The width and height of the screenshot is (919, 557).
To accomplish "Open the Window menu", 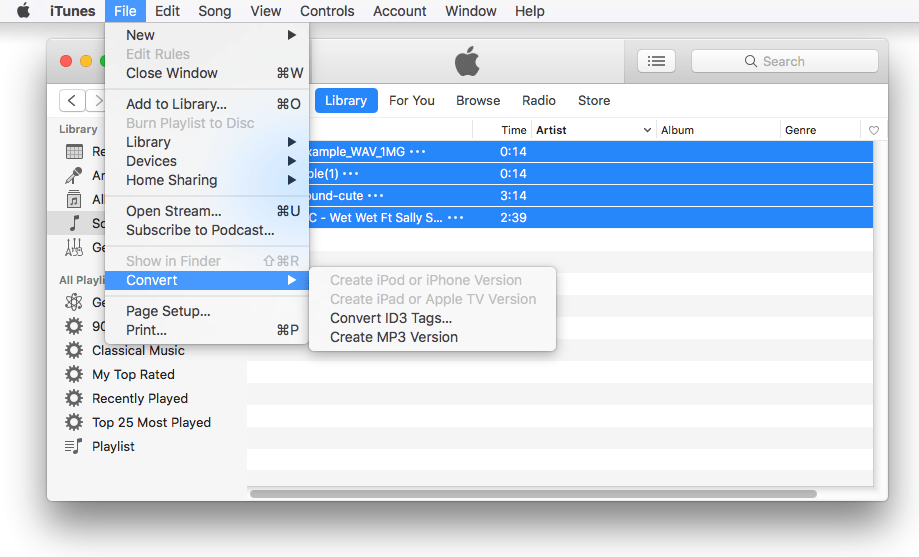I will (x=471, y=11).
